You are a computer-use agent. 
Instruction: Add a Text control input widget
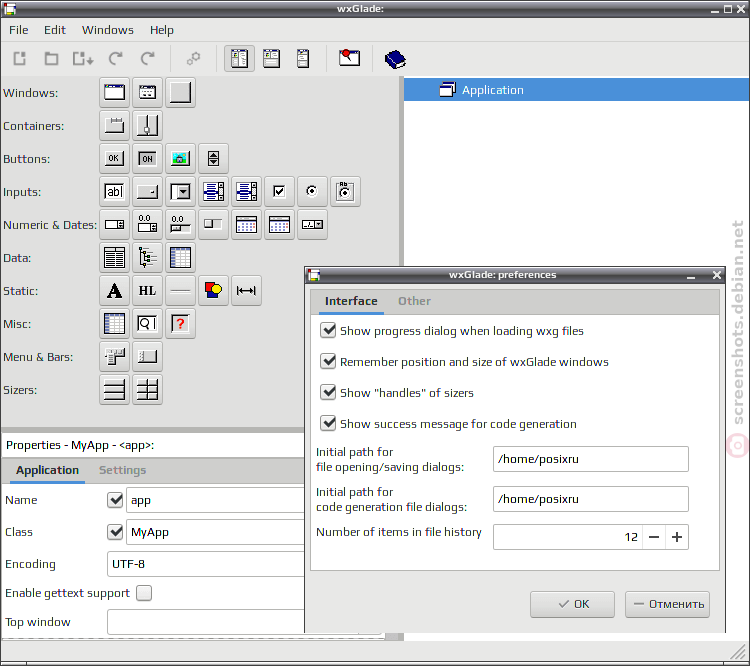click(114, 191)
